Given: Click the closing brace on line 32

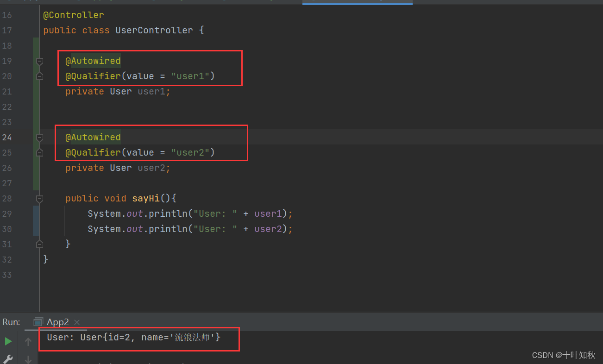Looking at the screenshot, I should click(x=46, y=260).
